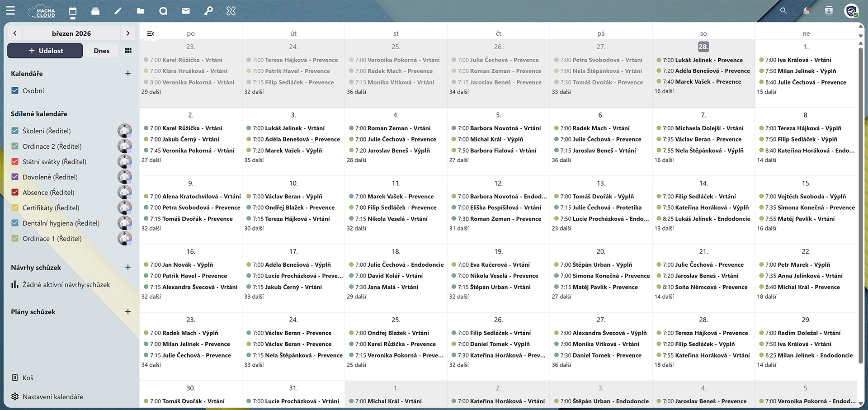Open the hamburger main menu
The width and height of the screenshot is (868, 410).
click(10, 11)
